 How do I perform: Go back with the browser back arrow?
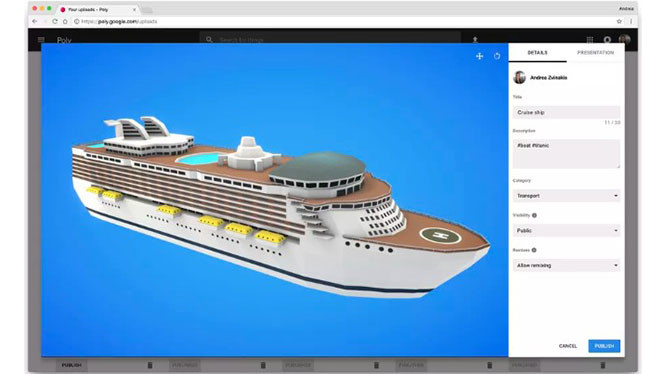(x=35, y=21)
